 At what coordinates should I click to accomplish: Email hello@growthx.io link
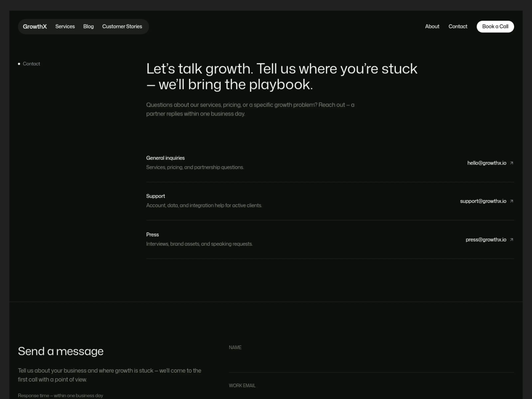tap(487, 163)
